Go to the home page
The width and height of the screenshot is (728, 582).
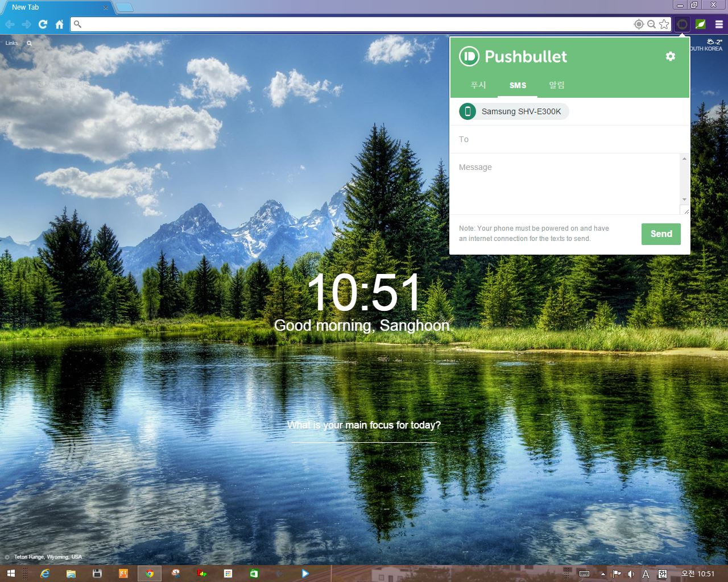59,24
